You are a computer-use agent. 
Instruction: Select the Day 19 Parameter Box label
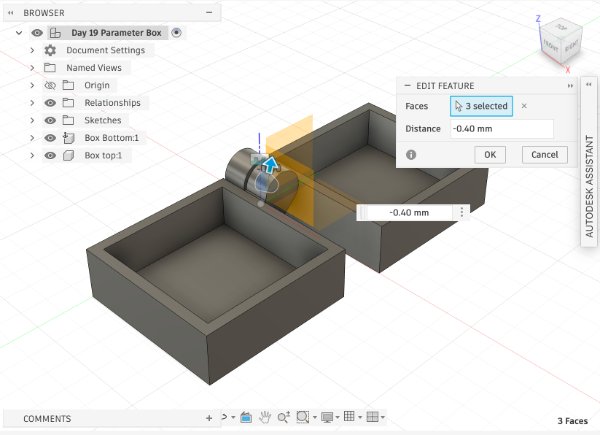pyautogui.click(x=116, y=33)
